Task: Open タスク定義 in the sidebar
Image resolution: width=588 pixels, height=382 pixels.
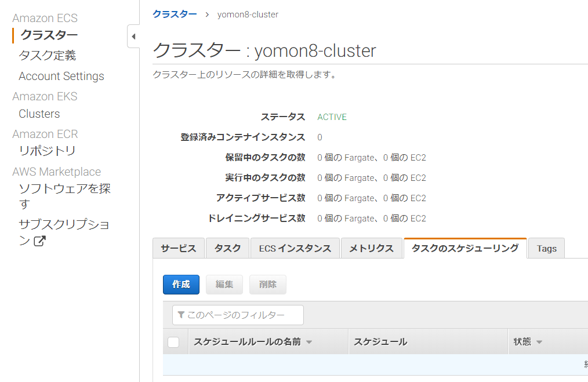Action: point(48,56)
